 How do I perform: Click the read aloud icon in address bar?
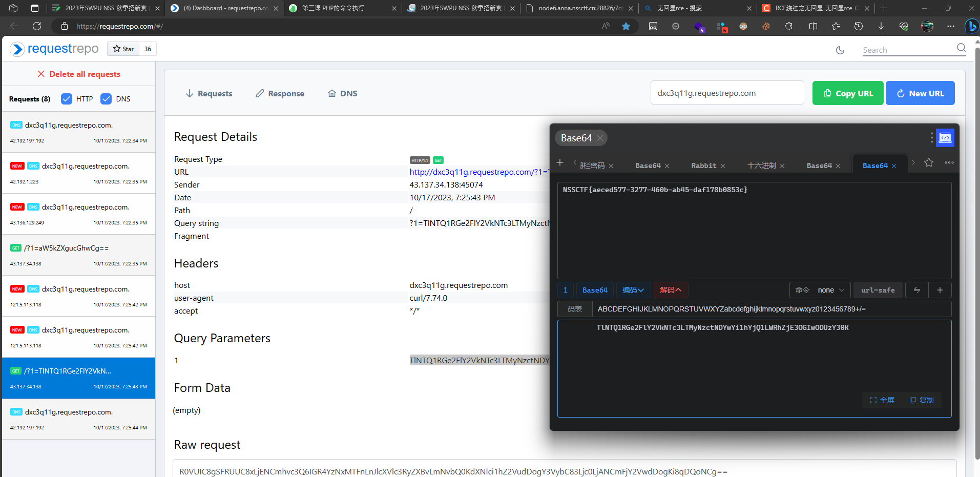(606, 26)
